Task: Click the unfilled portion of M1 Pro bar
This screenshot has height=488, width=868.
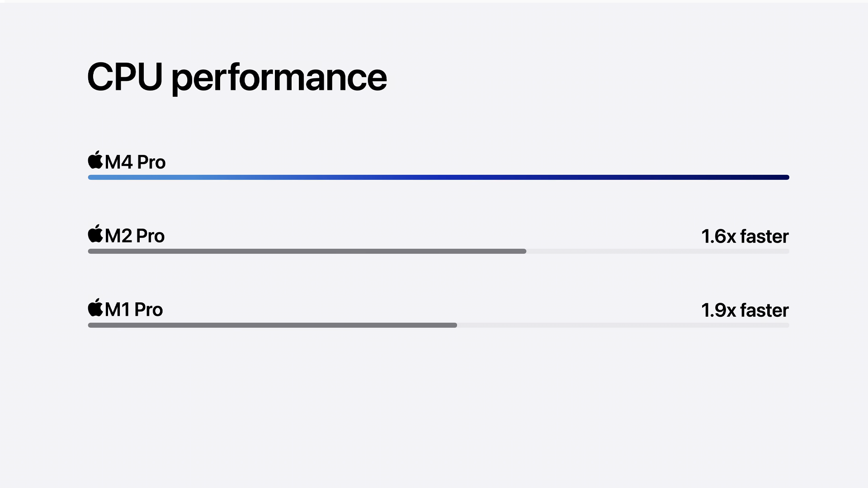Action: 623,325
